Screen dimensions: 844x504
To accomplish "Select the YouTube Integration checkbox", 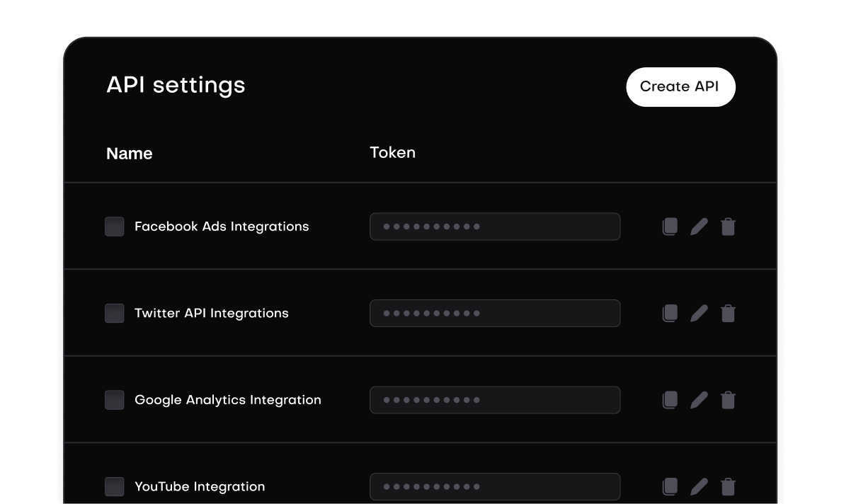I will pyautogui.click(x=114, y=486).
